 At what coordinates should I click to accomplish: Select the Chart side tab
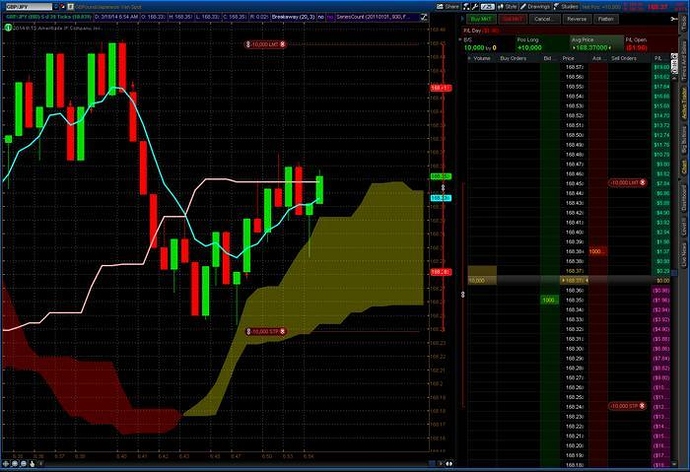(684, 166)
